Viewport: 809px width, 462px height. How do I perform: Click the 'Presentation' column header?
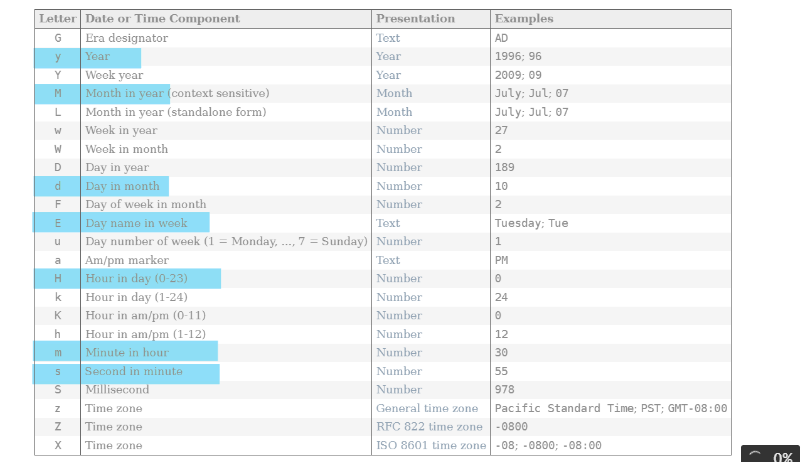click(x=415, y=19)
